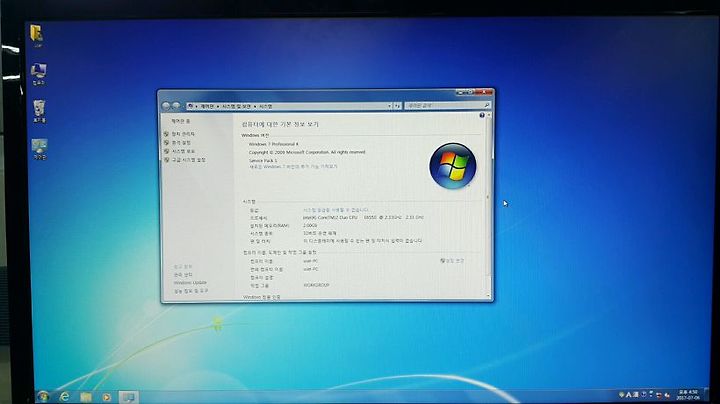The image size is (720, 404).
Task: Open the folder icon on the desktop
Action: point(37,35)
